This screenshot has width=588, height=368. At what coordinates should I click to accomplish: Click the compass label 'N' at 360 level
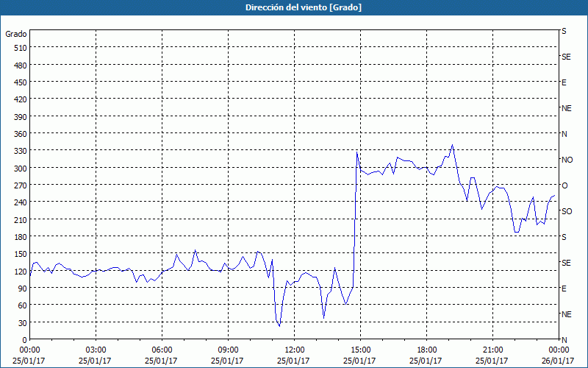coord(564,134)
